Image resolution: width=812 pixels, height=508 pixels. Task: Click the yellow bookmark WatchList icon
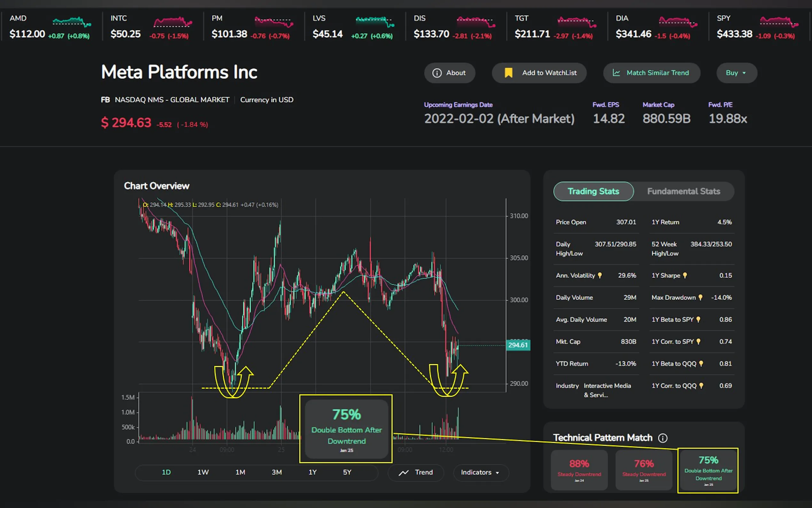pyautogui.click(x=508, y=73)
